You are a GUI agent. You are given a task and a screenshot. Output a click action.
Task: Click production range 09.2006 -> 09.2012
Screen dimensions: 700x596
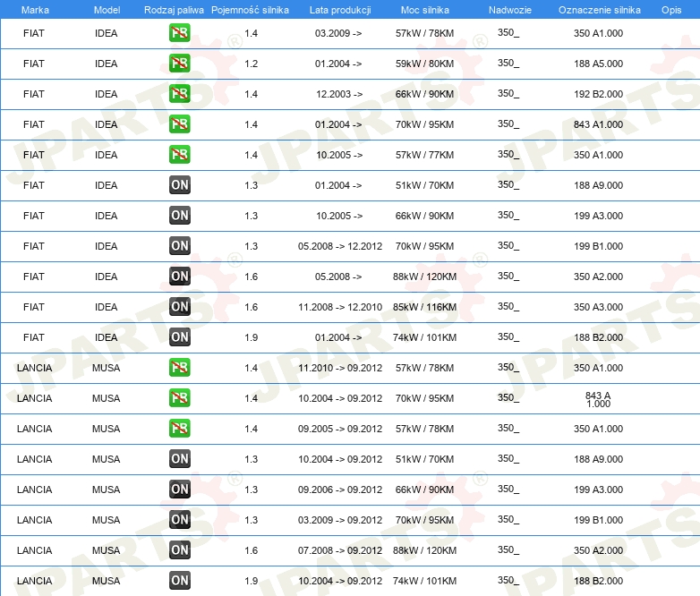click(x=340, y=490)
